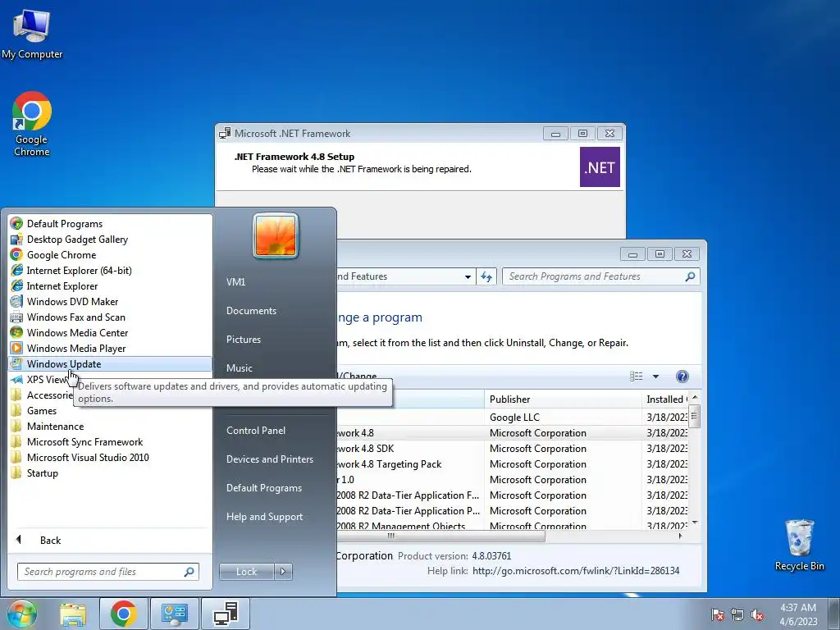Select the 4.8 Targeting Pack row
The image size is (840, 630).
coord(514,464)
